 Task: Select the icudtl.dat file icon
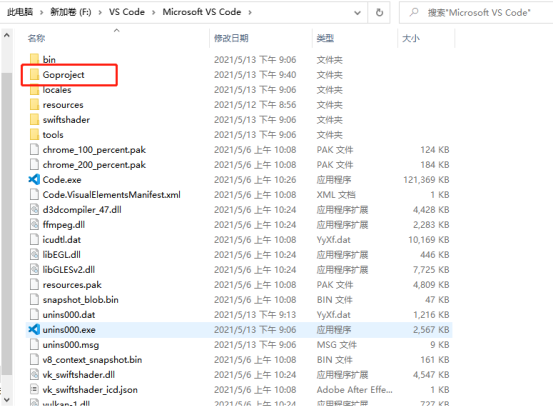pyautogui.click(x=34, y=239)
